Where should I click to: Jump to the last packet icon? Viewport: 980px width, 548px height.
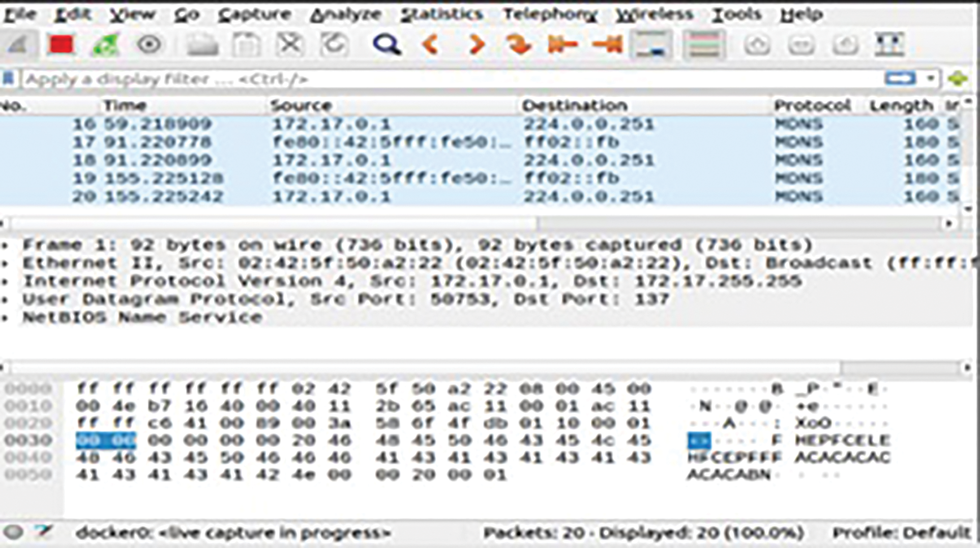(607, 45)
